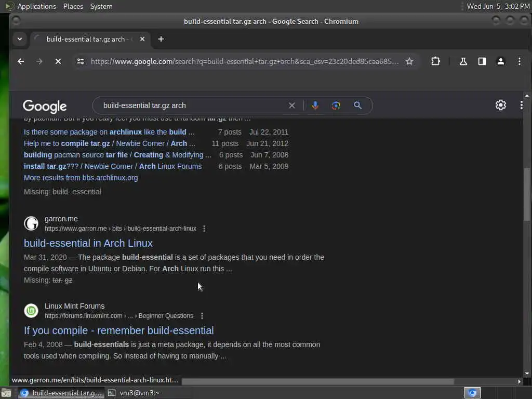Open 'build-essential in Arch Linux' result
The image size is (532, 399).
(88, 243)
